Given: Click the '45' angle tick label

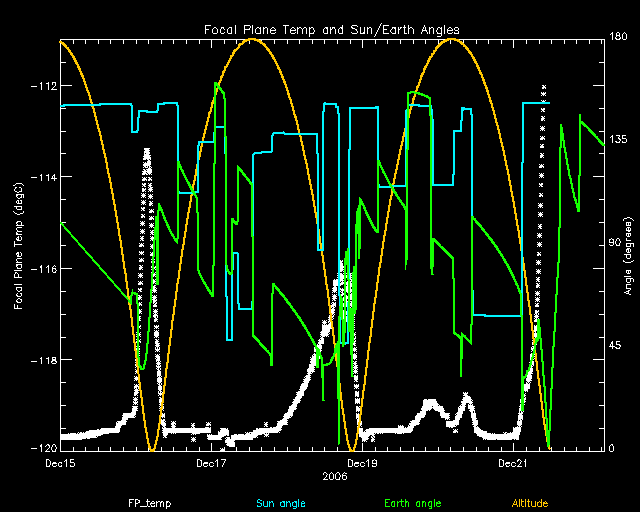Looking at the screenshot, I should pos(616,346).
